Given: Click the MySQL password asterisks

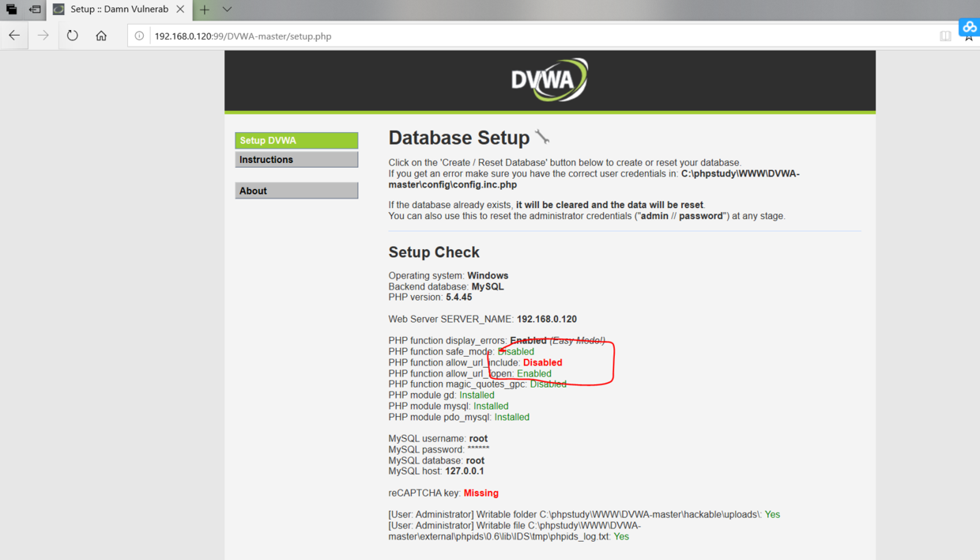Looking at the screenshot, I should pos(478,448).
